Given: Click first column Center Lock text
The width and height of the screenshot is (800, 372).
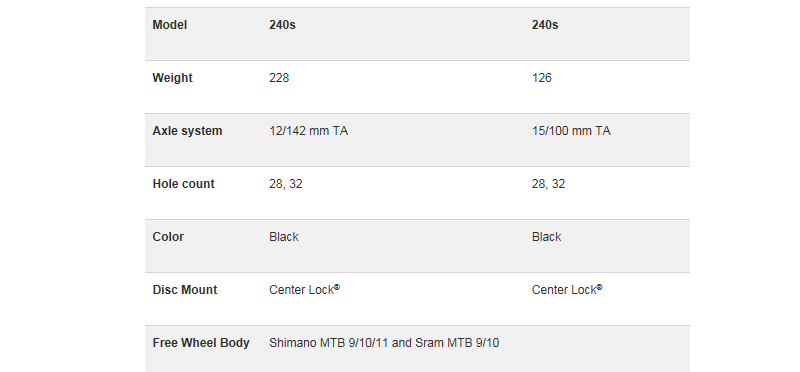Looking at the screenshot, I should (305, 290).
